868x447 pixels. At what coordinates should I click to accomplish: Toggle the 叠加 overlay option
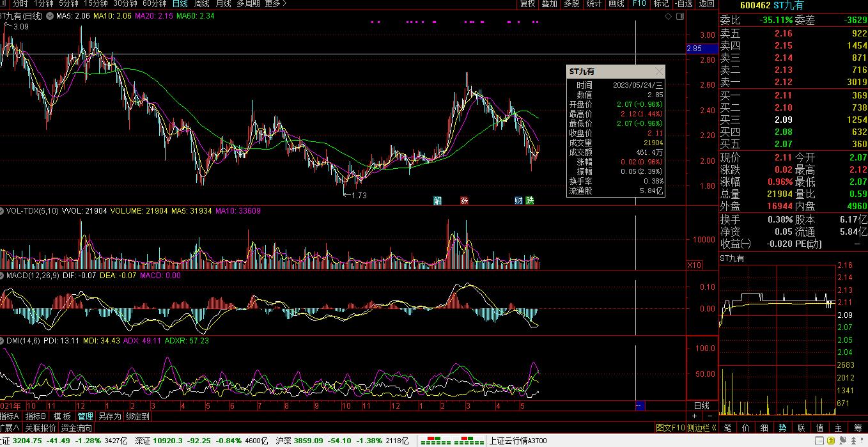click(549, 4)
